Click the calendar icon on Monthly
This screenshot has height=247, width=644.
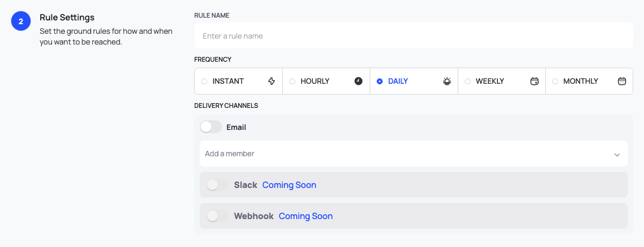click(622, 81)
